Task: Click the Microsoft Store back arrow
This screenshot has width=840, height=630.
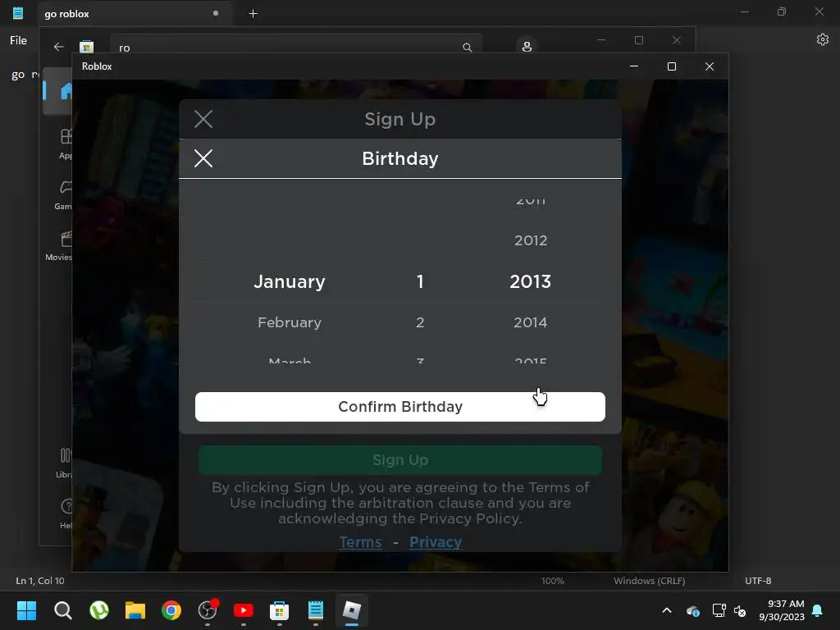Action: pyautogui.click(x=59, y=47)
